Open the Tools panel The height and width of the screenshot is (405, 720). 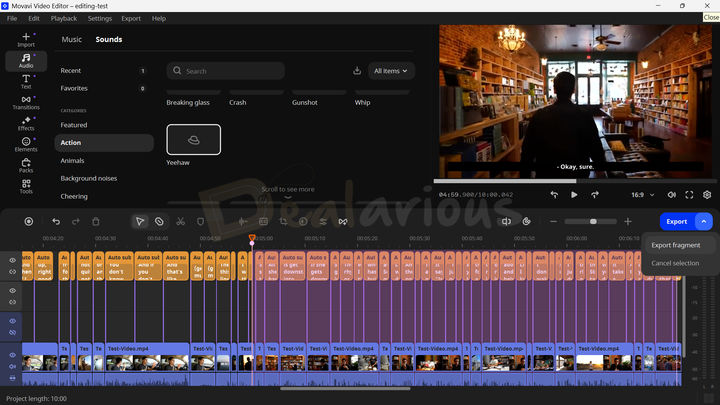pyautogui.click(x=26, y=186)
